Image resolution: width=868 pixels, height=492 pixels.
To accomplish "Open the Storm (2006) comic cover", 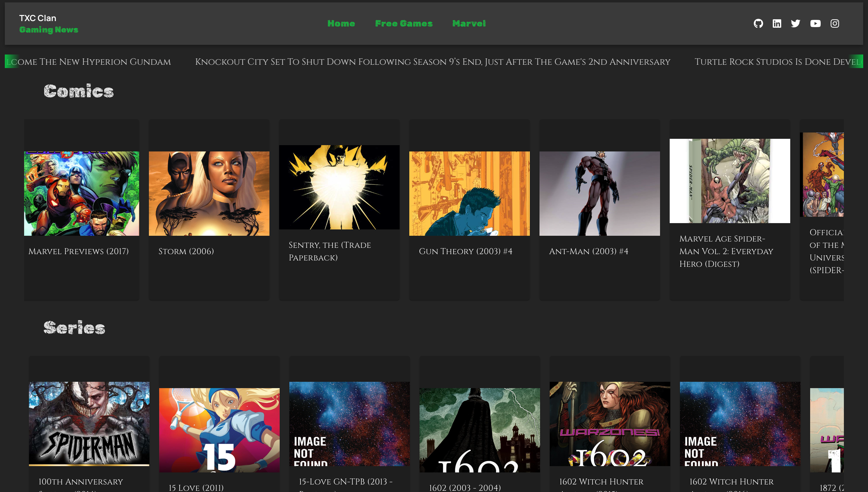I will [x=209, y=193].
